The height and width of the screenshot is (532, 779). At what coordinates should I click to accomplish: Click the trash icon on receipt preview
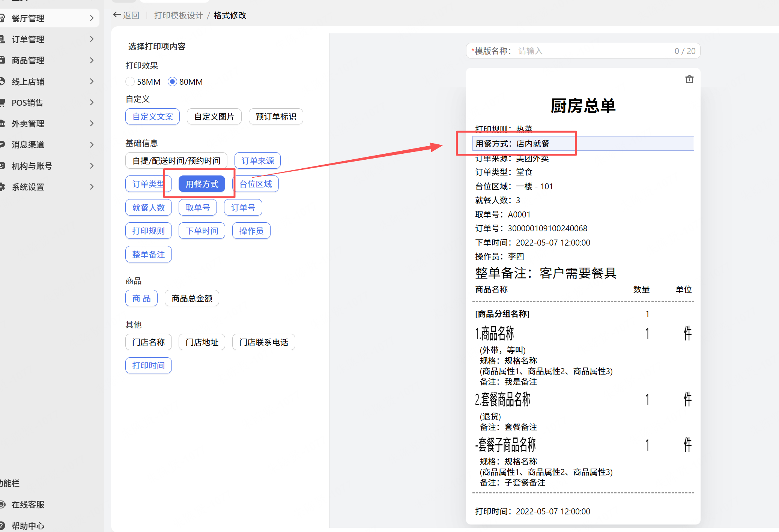[689, 79]
